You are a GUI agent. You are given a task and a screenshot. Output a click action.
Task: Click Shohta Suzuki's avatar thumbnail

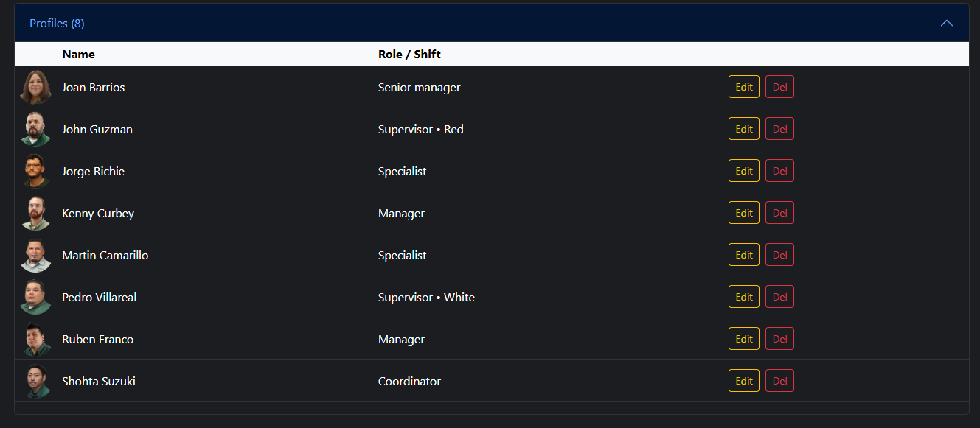point(35,381)
